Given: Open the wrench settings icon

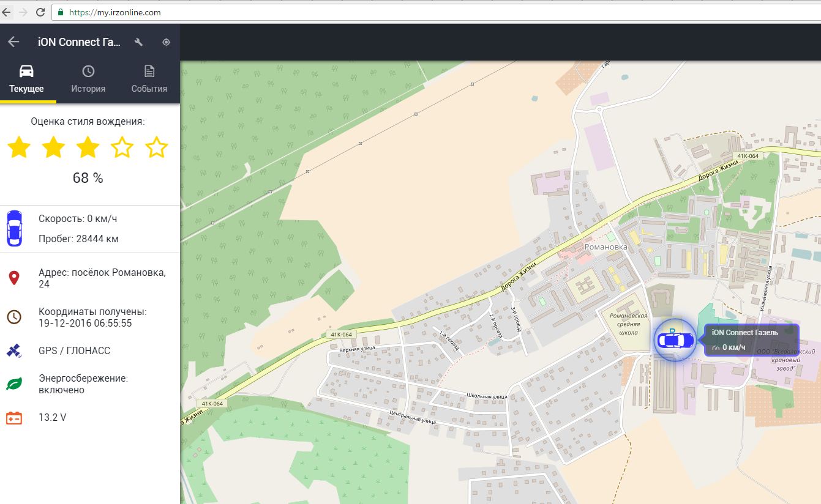Looking at the screenshot, I should [138, 42].
